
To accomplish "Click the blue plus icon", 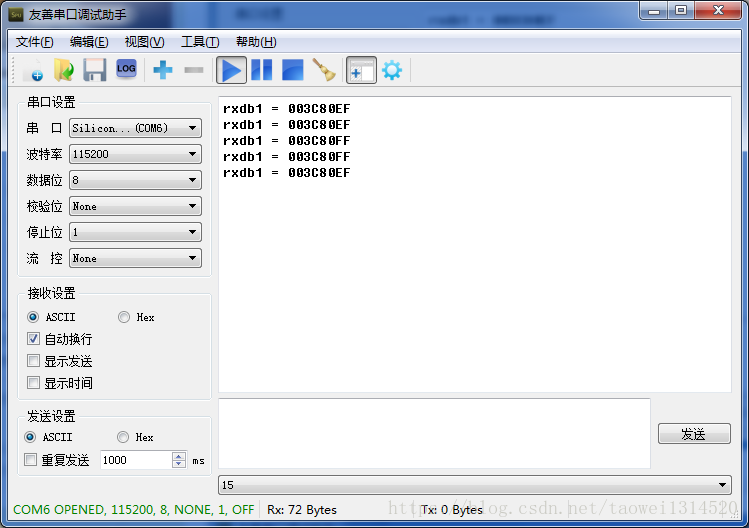I will point(163,70).
